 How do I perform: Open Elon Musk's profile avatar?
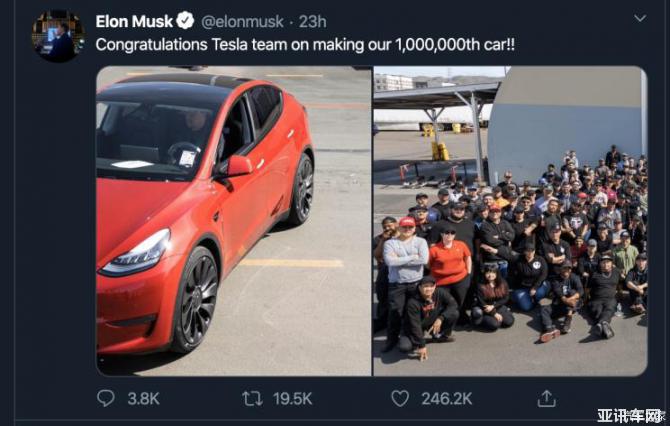point(57,37)
